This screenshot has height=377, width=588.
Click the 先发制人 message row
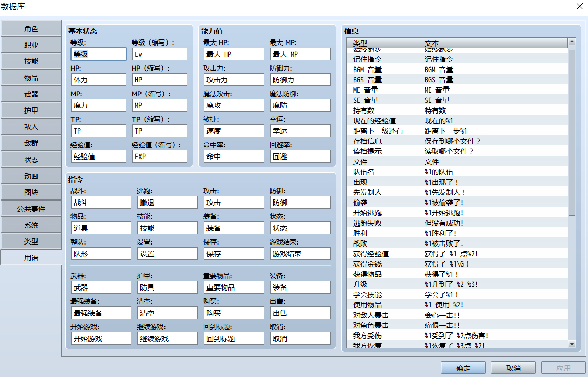457,192
